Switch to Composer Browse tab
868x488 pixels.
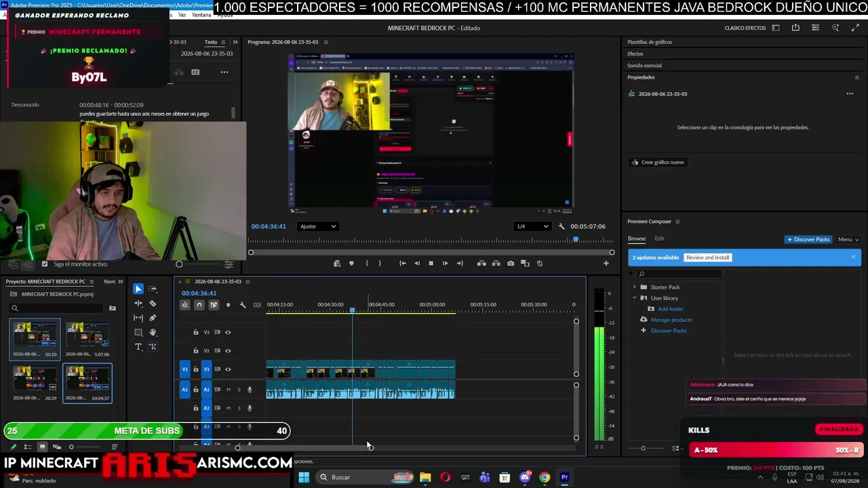[637, 239]
